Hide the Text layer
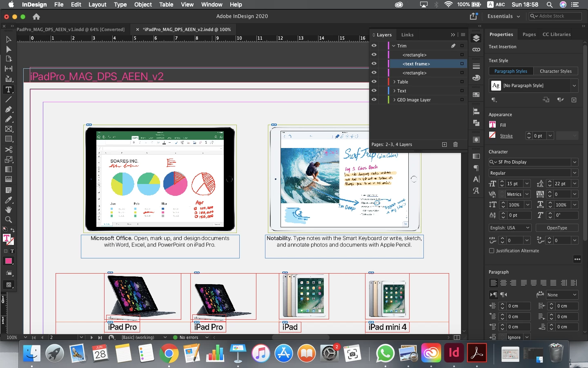Screen dimensions: 588x368 (374, 91)
